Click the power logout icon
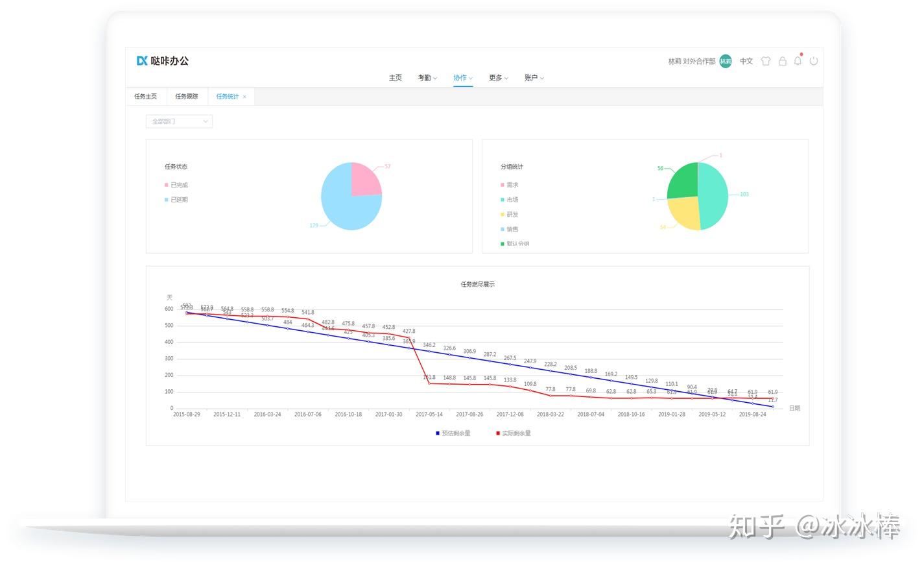Screen dimensions: 924x565 [814, 61]
